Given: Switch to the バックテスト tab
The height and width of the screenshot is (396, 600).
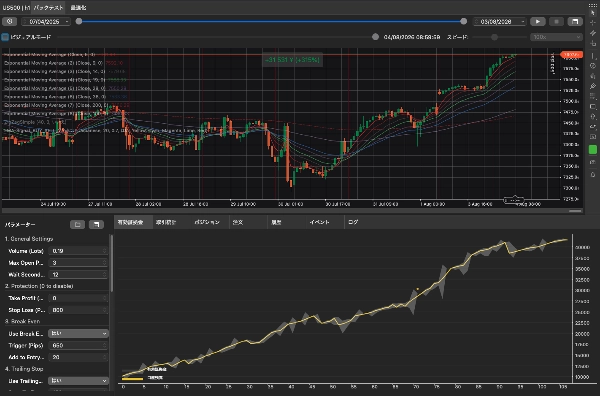Looking at the screenshot, I should (x=48, y=8).
